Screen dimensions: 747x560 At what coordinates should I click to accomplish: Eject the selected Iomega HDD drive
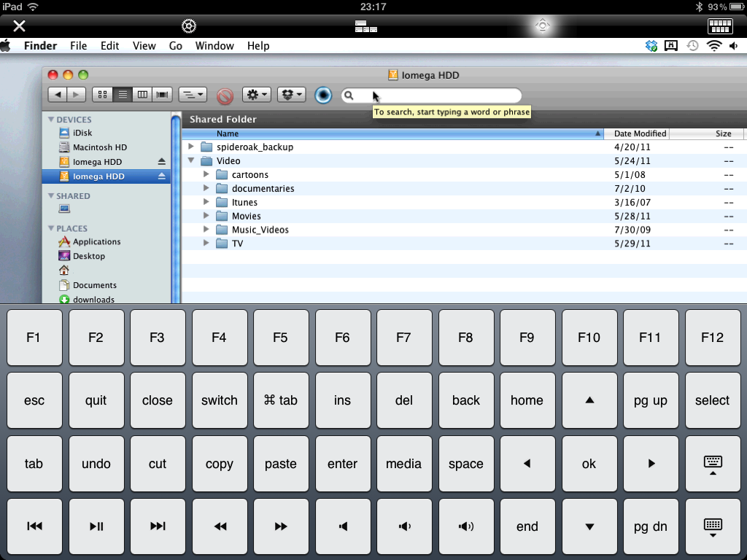coord(162,176)
